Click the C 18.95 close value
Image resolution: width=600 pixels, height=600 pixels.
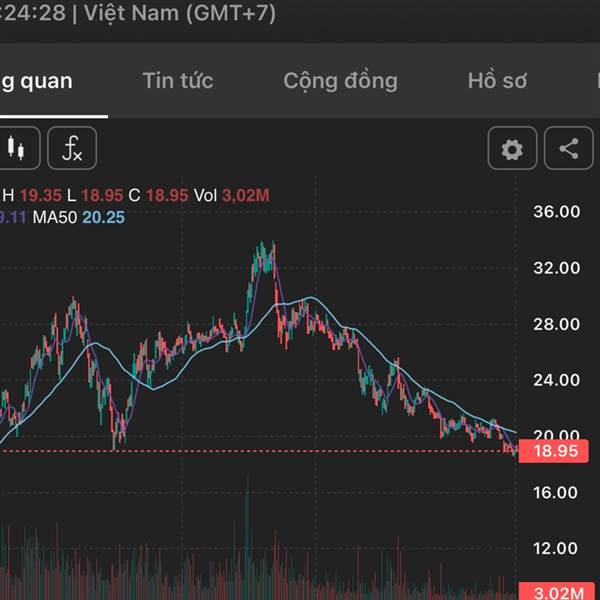pos(158,196)
